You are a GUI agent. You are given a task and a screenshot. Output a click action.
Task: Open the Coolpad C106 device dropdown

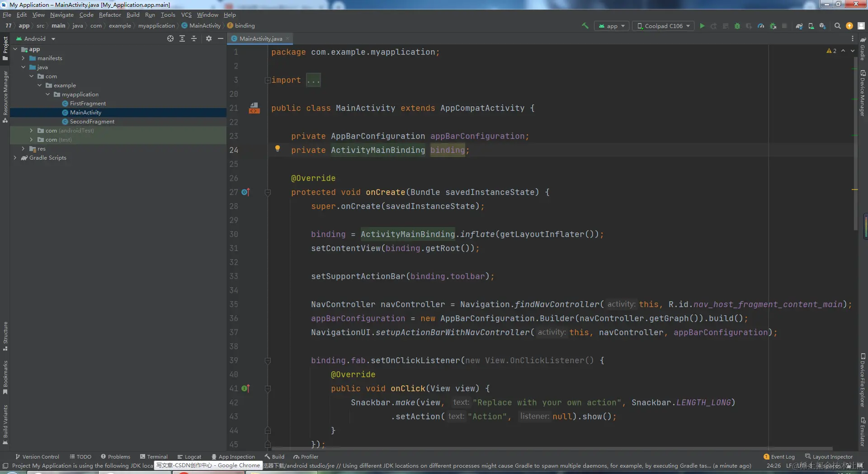coord(664,26)
